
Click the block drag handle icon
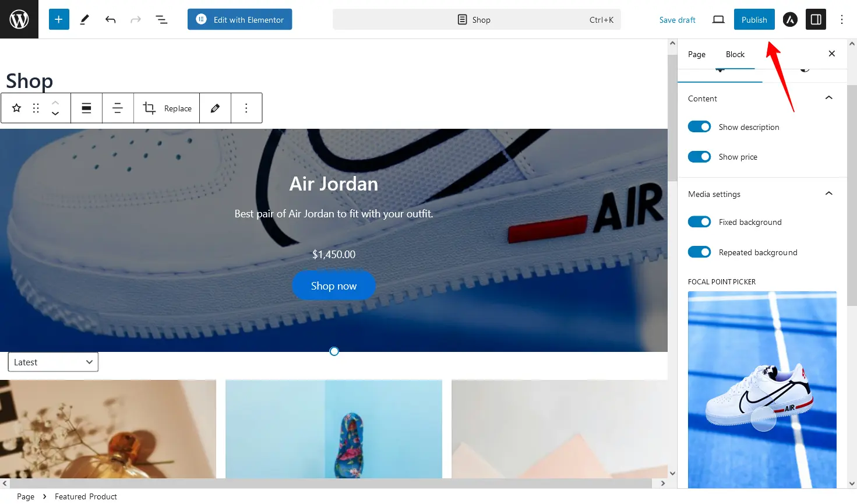coord(36,108)
